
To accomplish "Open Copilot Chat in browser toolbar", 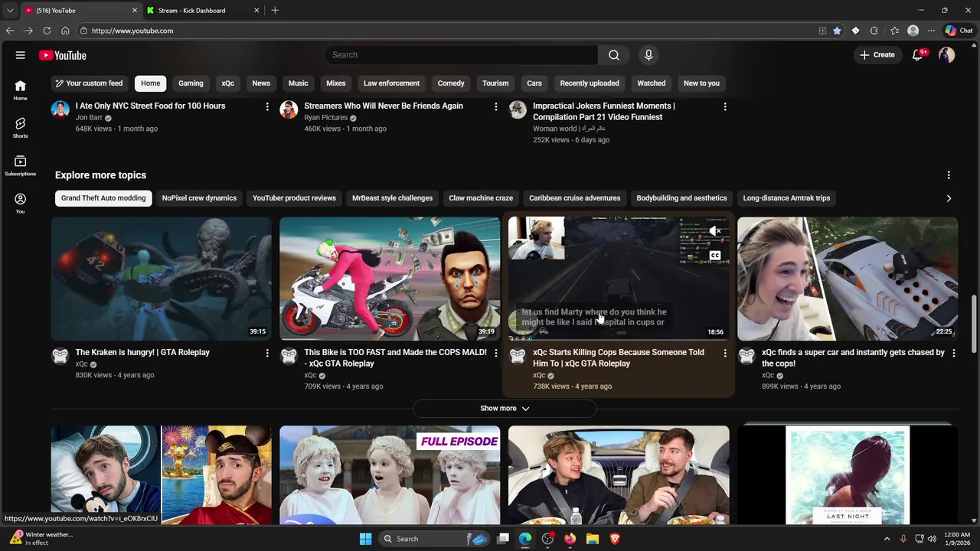I will pos(959,31).
